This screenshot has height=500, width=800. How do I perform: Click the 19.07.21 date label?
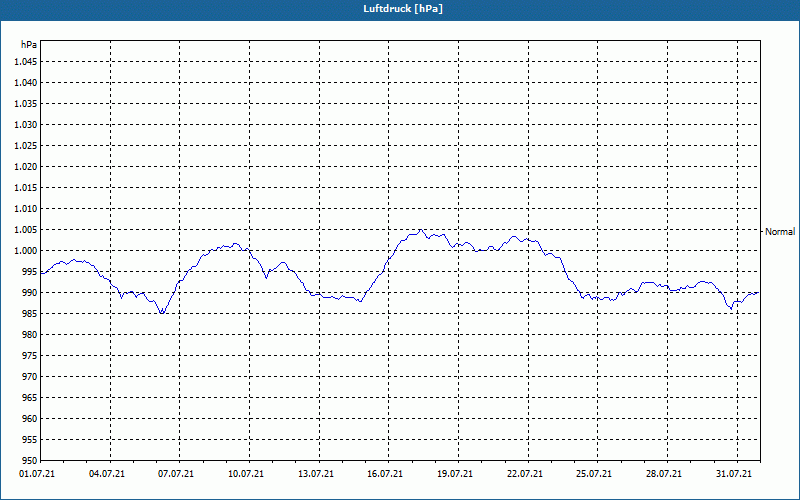click(x=455, y=474)
